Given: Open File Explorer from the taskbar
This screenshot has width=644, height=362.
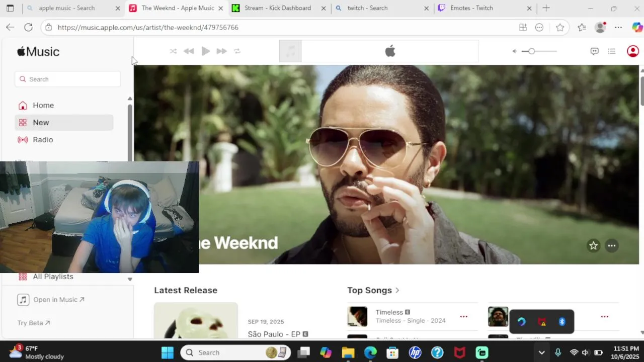Looking at the screenshot, I should coord(348,352).
